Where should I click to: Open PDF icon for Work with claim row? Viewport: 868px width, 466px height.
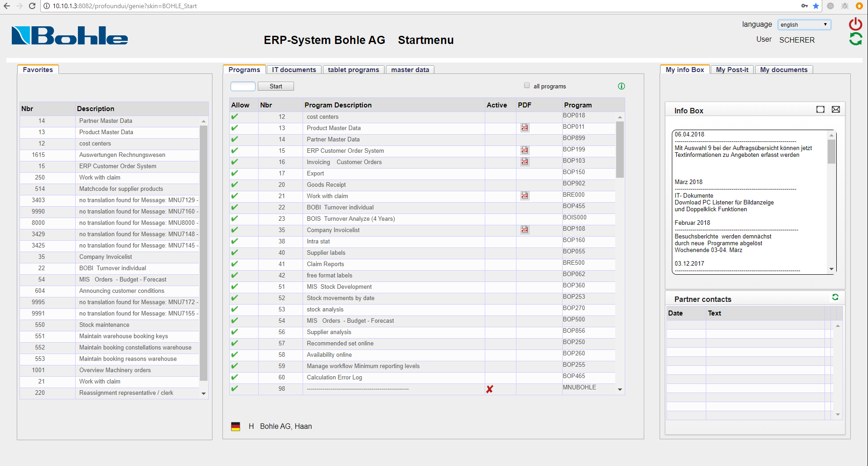coord(525,196)
